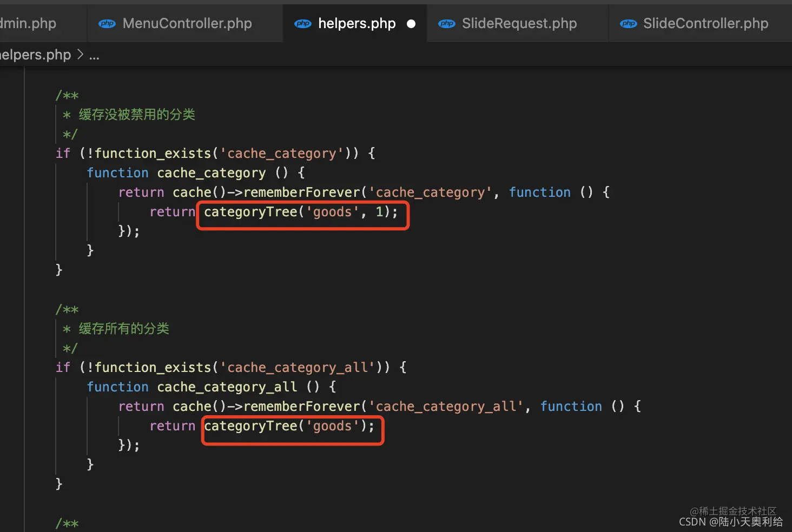Screen dimensions: 792x532
Task: Click the PHP icon on SlideRequest.php tab
Action: [447, 24]
